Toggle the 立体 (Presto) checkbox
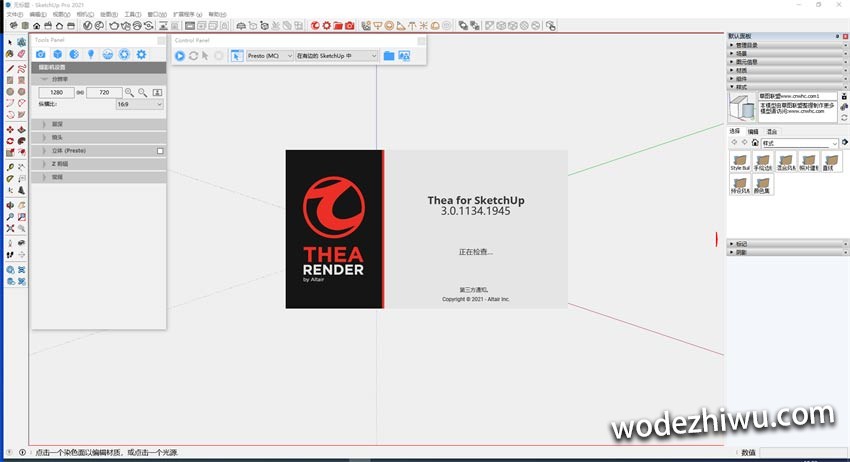 [x=160, y=151]
